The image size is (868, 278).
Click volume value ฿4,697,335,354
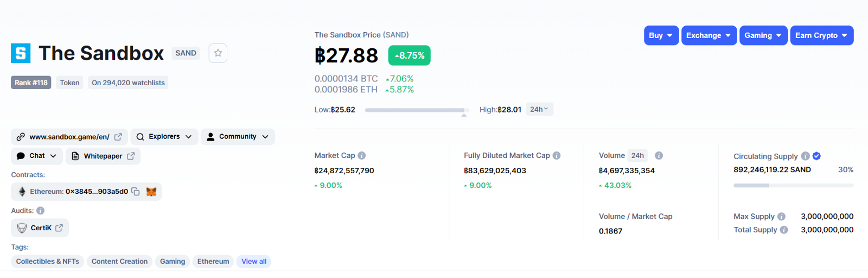tap(627, 170)
